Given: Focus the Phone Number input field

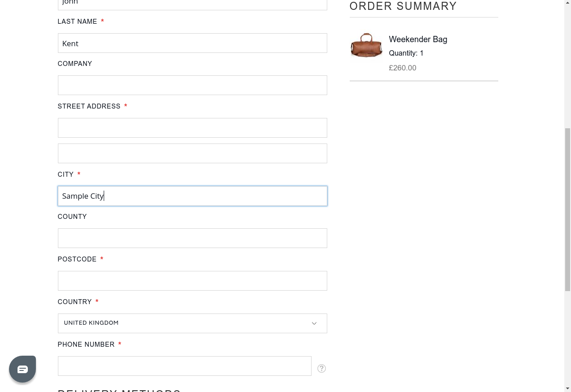Looking at the screenshot, I should pyautogui.click(x=184, y=366).
